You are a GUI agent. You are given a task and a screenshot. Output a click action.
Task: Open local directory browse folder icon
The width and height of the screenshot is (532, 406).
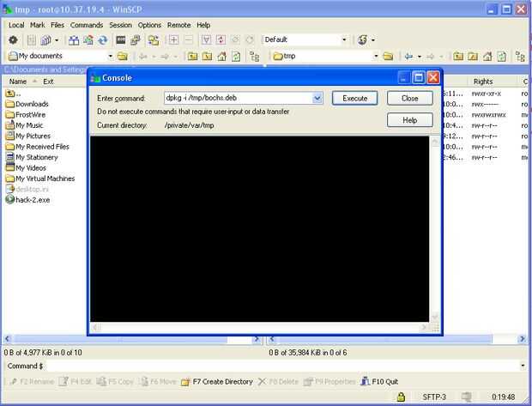pyautogui.click(x=122, y=56)
